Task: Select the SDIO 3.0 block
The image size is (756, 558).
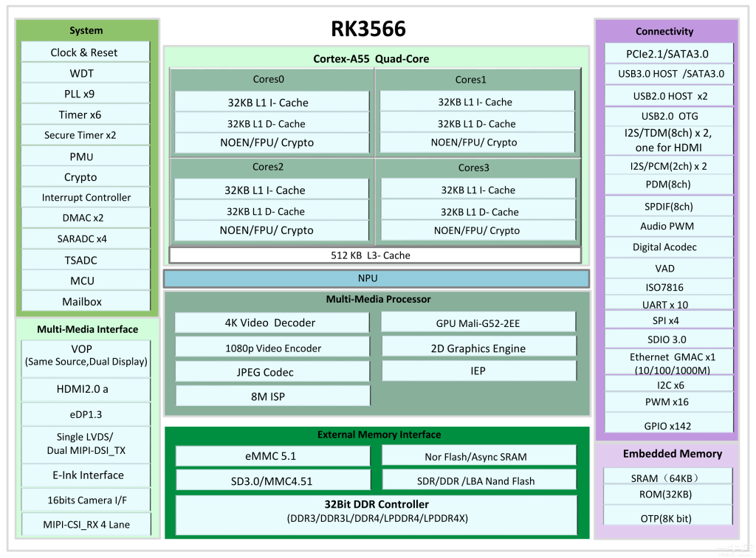Action: coord(669,340)
